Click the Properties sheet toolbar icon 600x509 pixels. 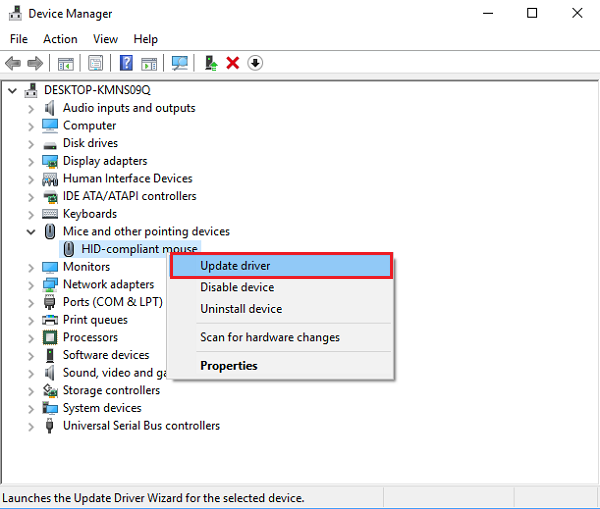pos(96,63)
